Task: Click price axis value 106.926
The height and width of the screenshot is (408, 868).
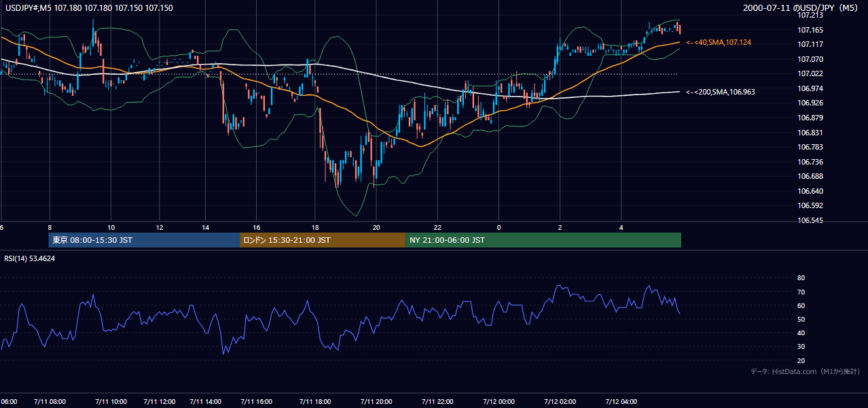Action: (810, 103)
